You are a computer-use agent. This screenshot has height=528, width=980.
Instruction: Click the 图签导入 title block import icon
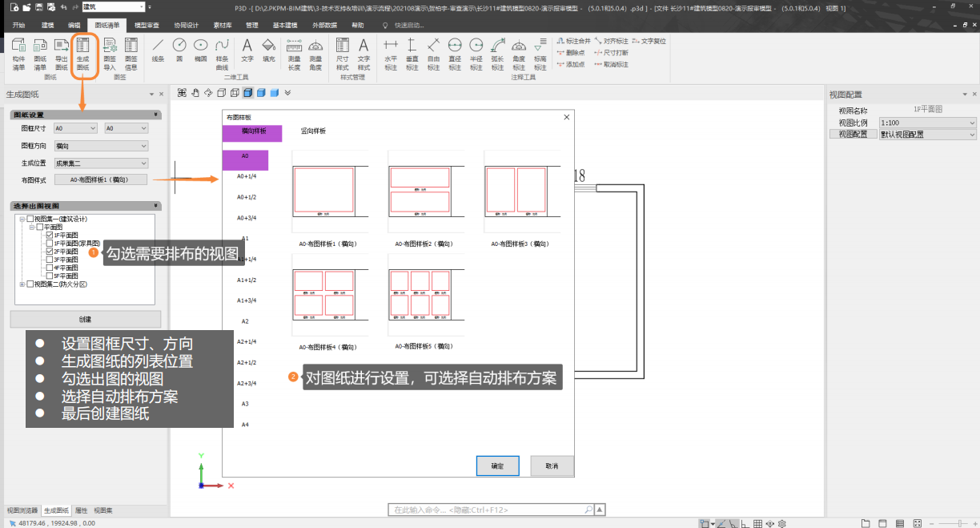pyautogui.click(x=110, y=54)
